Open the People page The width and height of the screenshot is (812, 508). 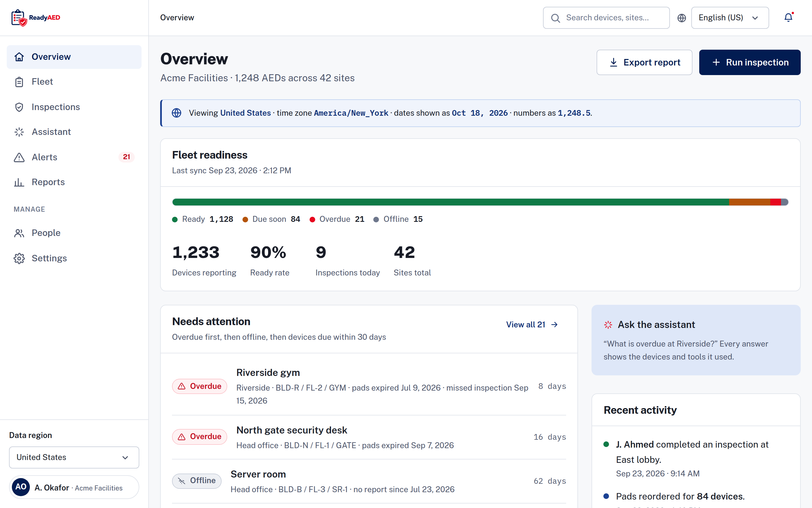click(x=74, y=233)
